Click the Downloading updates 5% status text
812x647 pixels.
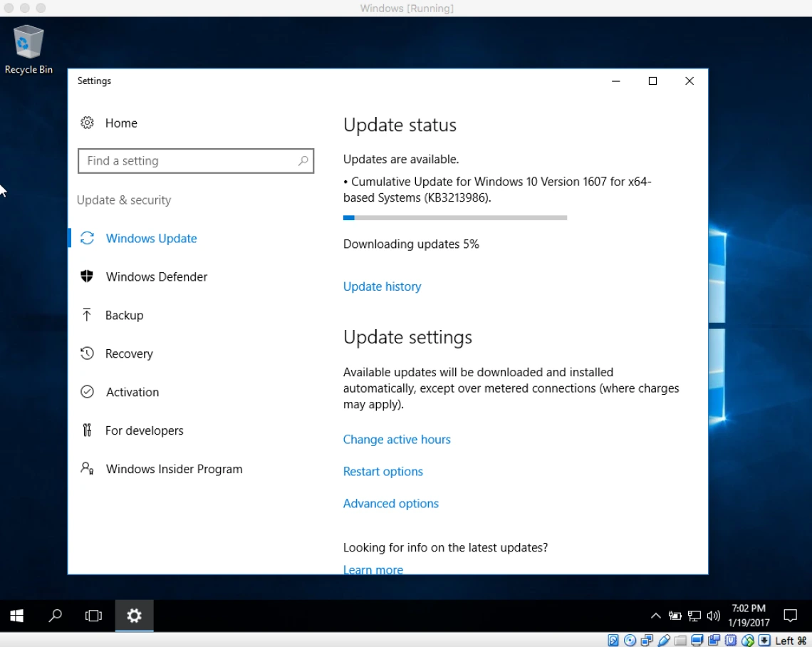(411, 244)
